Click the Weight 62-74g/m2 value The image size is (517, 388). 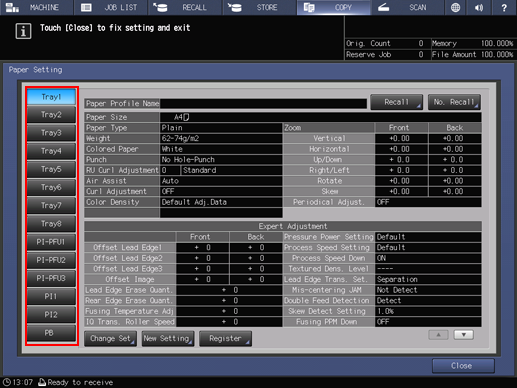(x=221, y=138)
